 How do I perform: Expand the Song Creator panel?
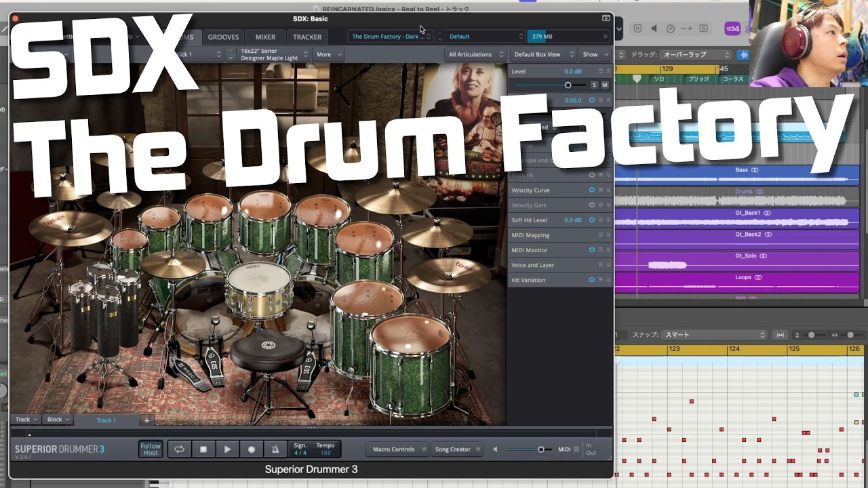click(458, 449)
